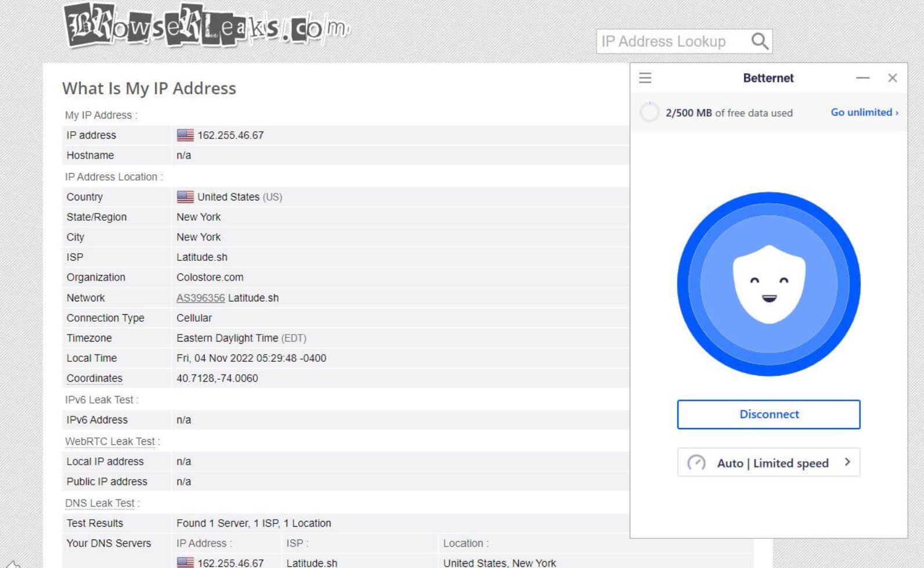Click the Go unlimited link
This screenshot has width=924, height=568.
864,112
